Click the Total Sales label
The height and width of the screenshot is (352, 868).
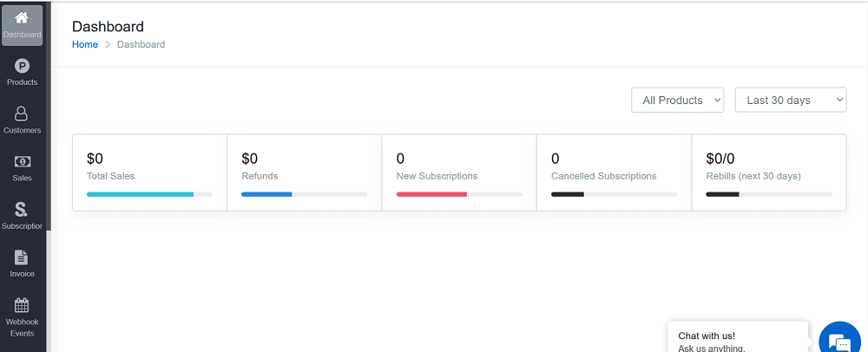[x=111, y=176]
